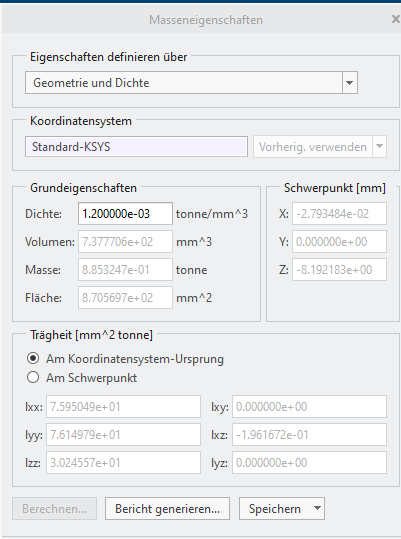Click the Ixz inertia value field

tap(309, 435)
